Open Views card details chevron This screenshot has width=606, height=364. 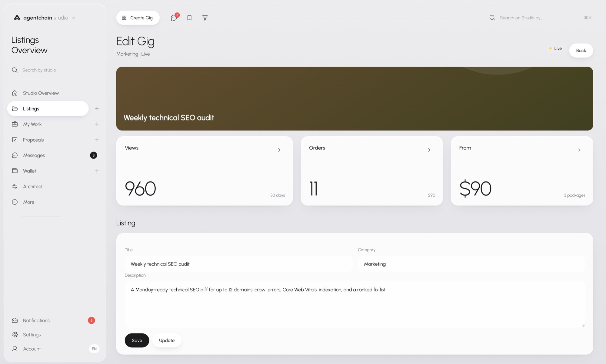[x=279, y=150]
